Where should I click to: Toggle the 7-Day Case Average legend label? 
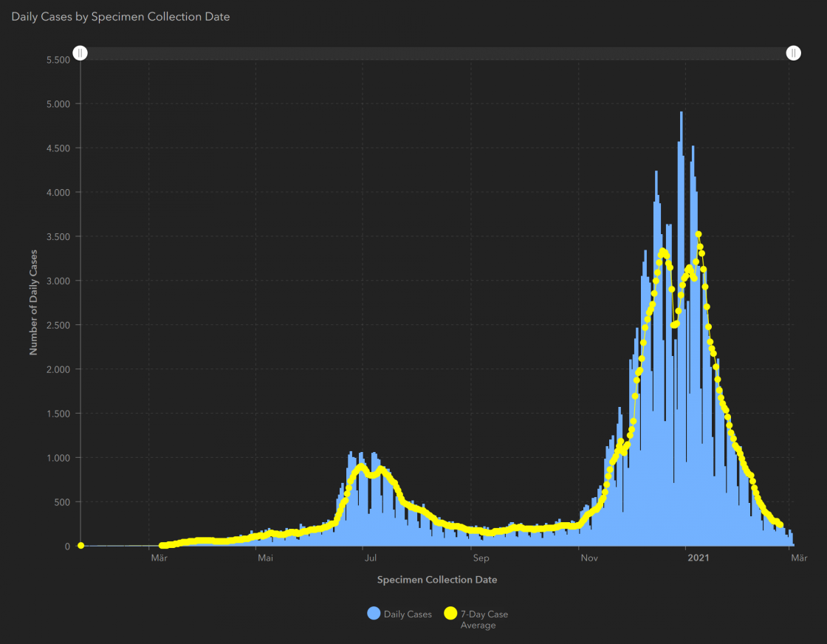[484, 620]
